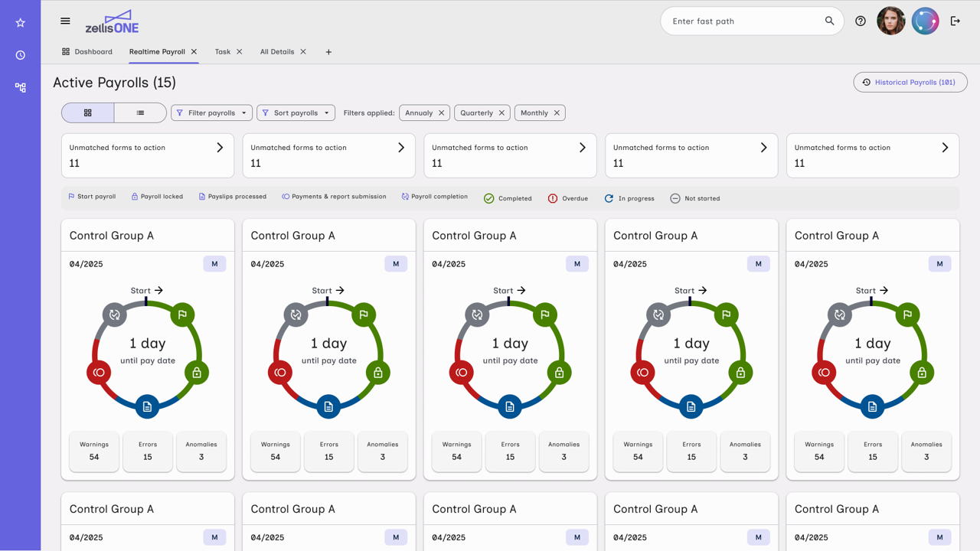Open first Unmatched forms to action chevron
The height and width of the screenshot is (551, 980).
click(220, 148)
